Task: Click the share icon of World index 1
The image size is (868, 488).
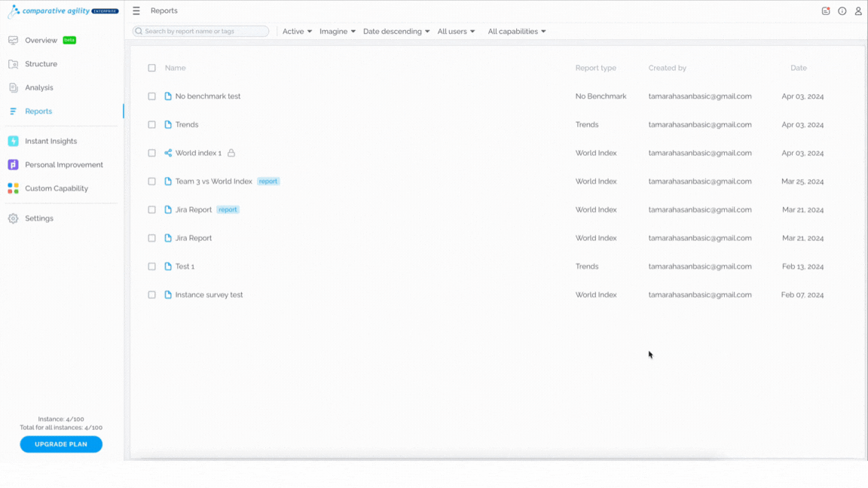Action: (168, 153)
